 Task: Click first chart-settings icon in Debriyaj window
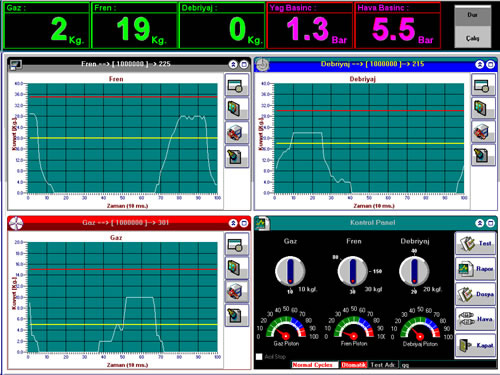coord(483,85)
